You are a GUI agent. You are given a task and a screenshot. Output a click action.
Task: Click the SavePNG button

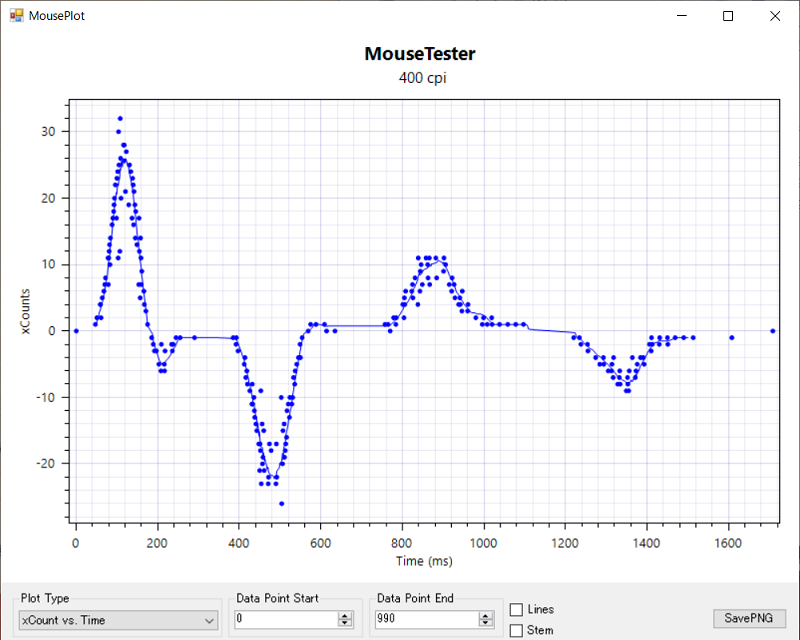[749, 618]
